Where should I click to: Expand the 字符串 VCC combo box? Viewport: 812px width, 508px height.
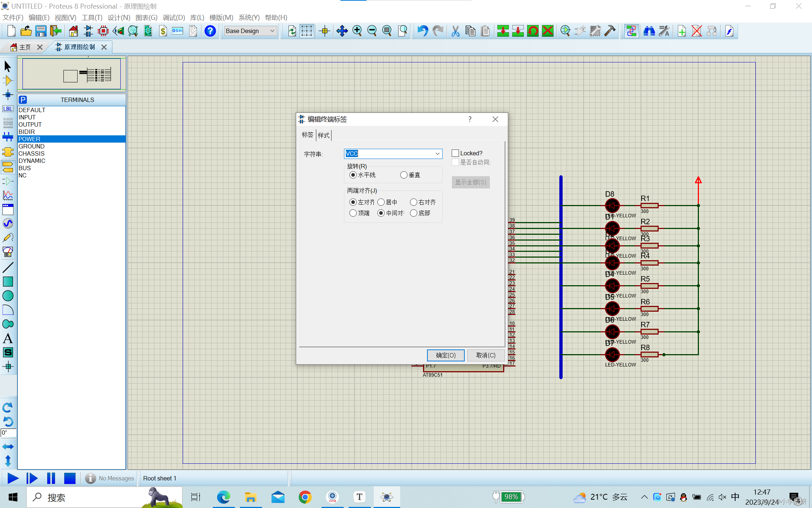(x=438, y=154)
